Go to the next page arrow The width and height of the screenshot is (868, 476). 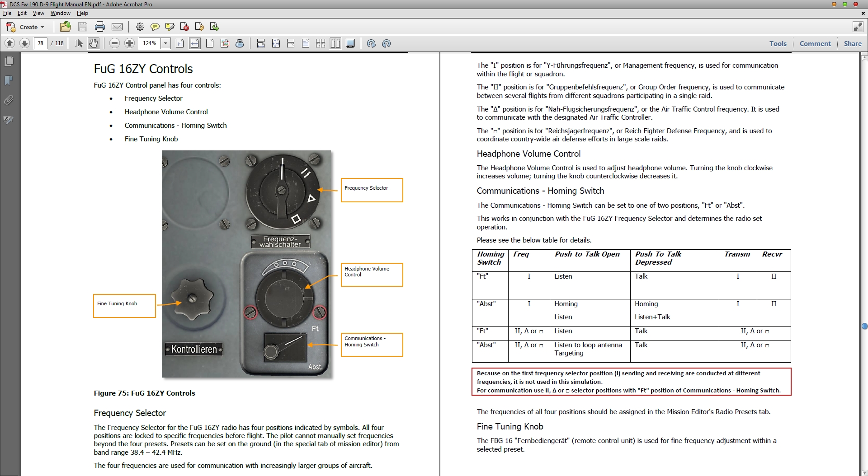[x=25, y=43]
